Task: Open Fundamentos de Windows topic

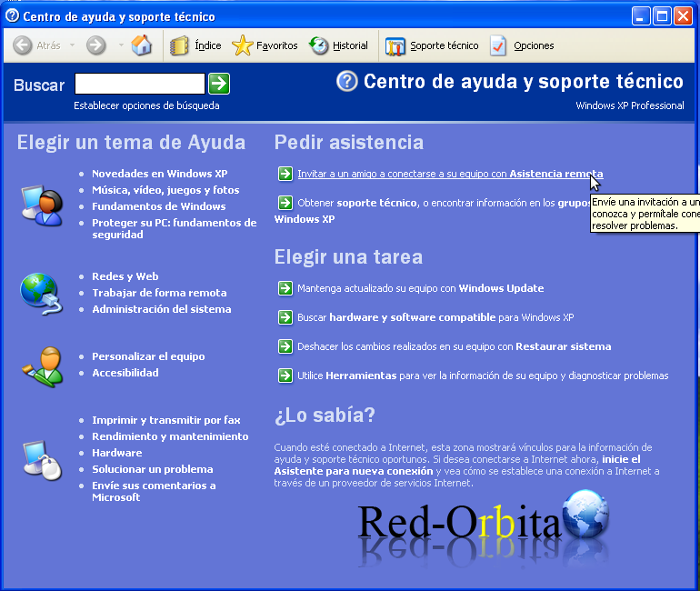Action: (159, 206)
